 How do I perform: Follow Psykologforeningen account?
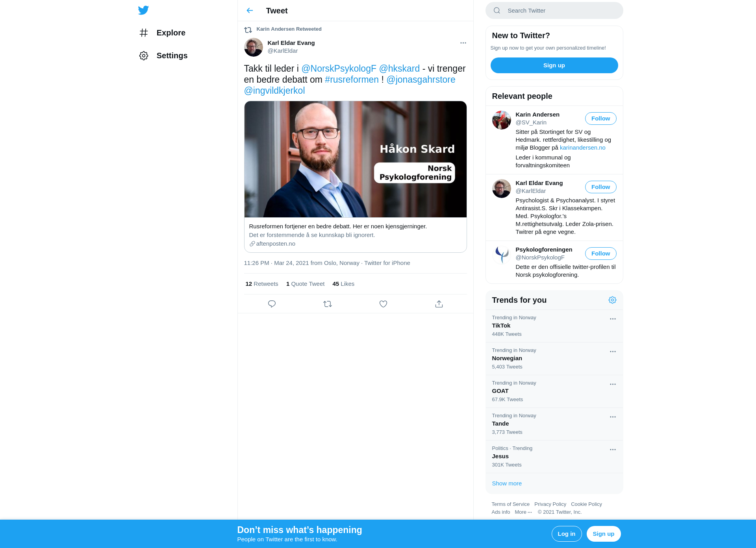coord(600,254)
